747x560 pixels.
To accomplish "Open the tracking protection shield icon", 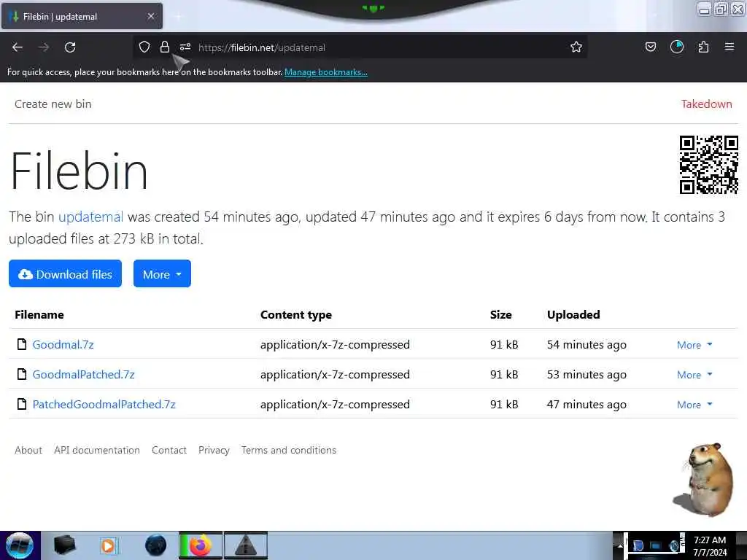I will pyautogui.click(x=144, y=47).
